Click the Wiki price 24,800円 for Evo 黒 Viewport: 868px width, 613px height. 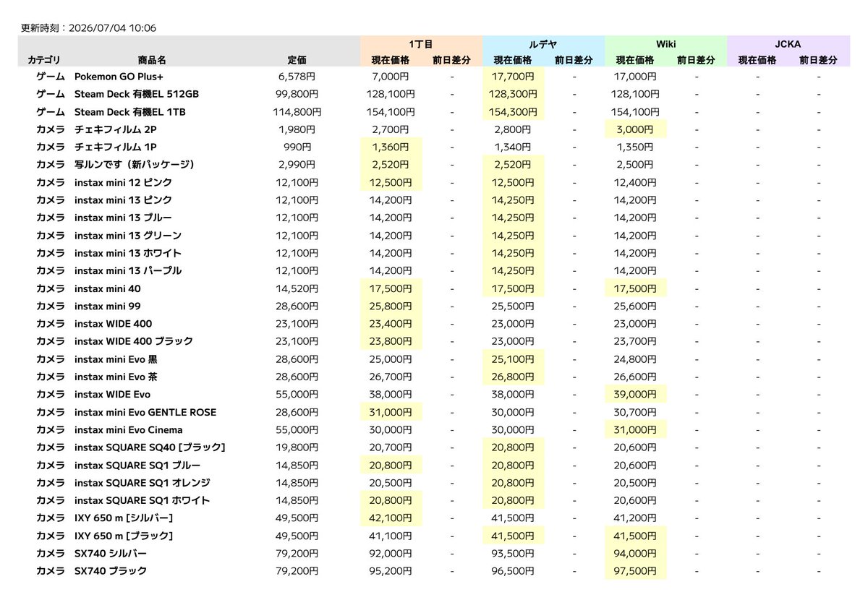click(635, 359)
